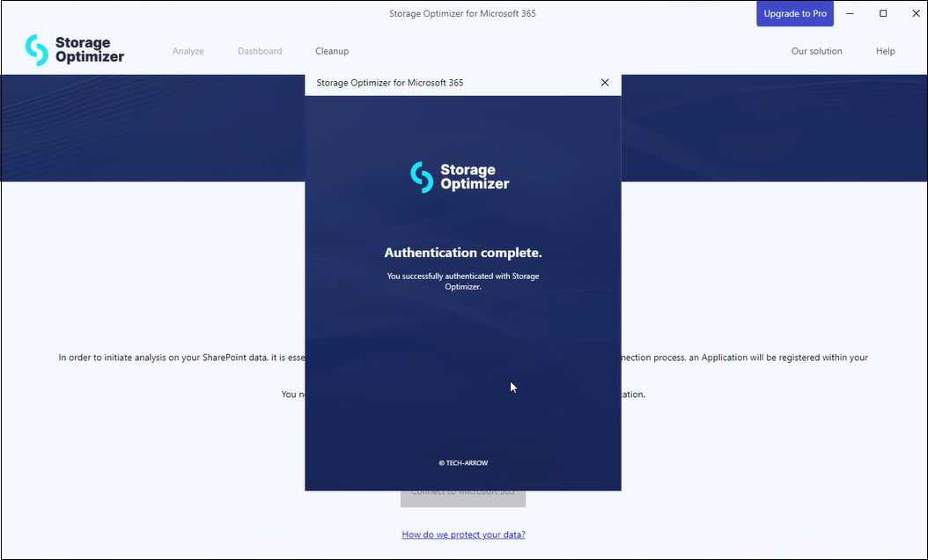Click the 'Authentication complete.' heading
The width and height of the screenshot is (928, 560).
pos(463,253)
